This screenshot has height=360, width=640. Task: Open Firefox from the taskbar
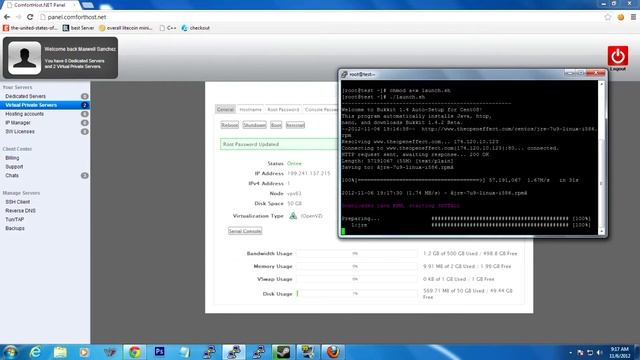click(333, 352)
